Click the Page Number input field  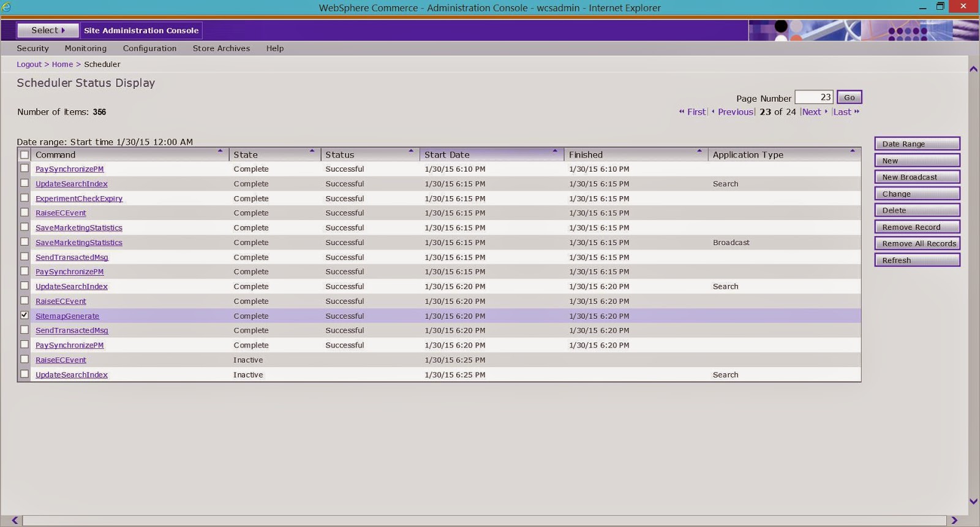(813, 97)
